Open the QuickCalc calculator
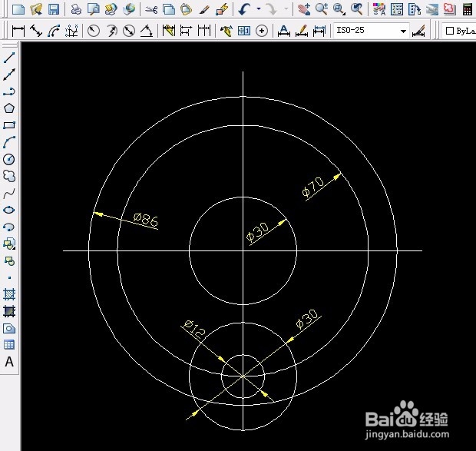The image size is (476, 451). click(468, 9)
